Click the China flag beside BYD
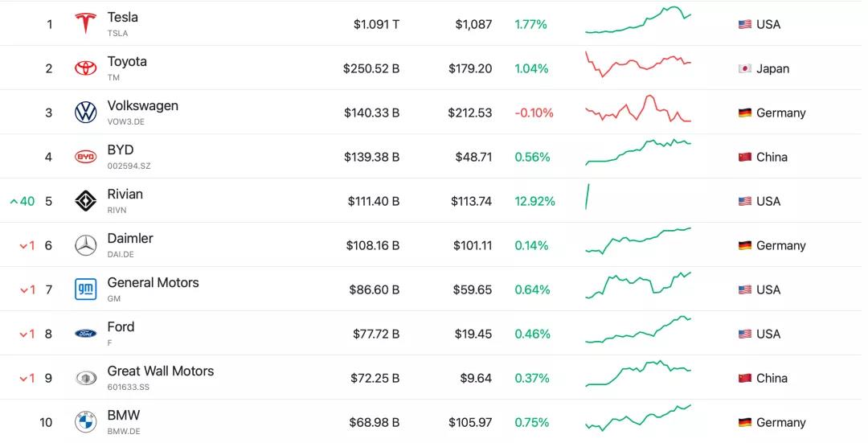Screen dimensions: 868x443 (x=745, y=158)
